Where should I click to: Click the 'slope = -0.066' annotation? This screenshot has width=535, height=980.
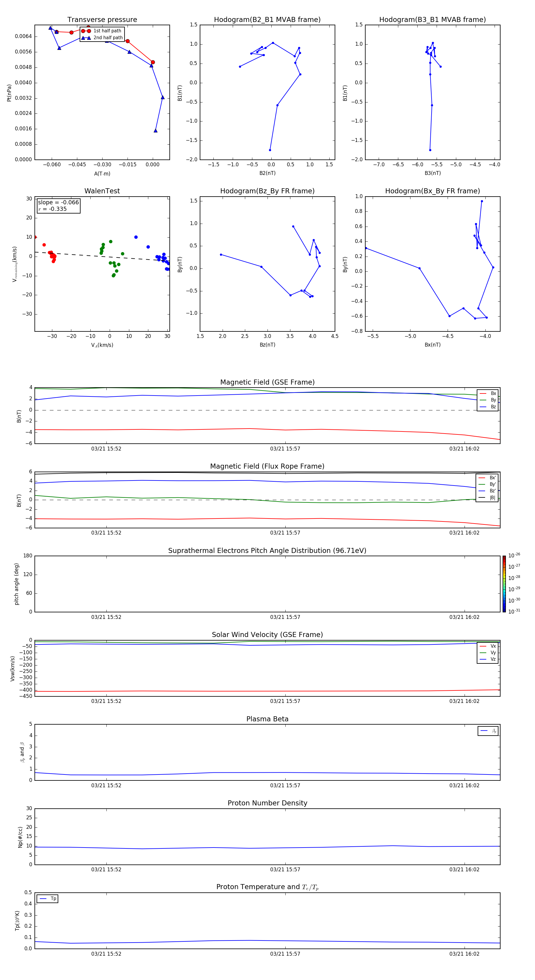click(58, 203)
